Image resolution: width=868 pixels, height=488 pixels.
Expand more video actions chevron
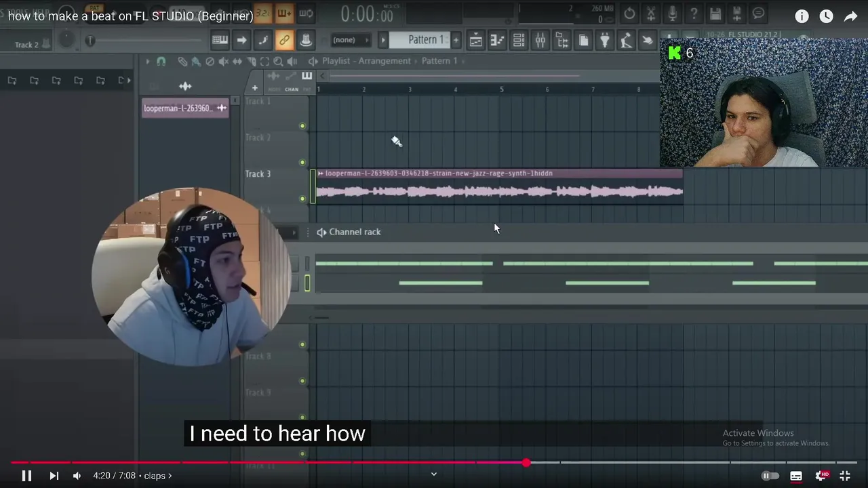(434, 474)
